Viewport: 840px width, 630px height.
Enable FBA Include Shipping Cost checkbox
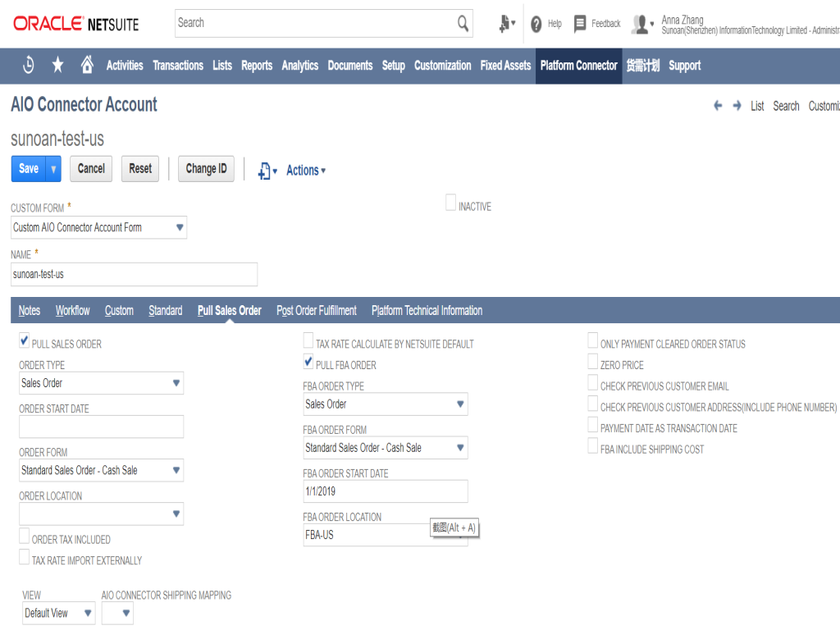click(x=592, y=445)
